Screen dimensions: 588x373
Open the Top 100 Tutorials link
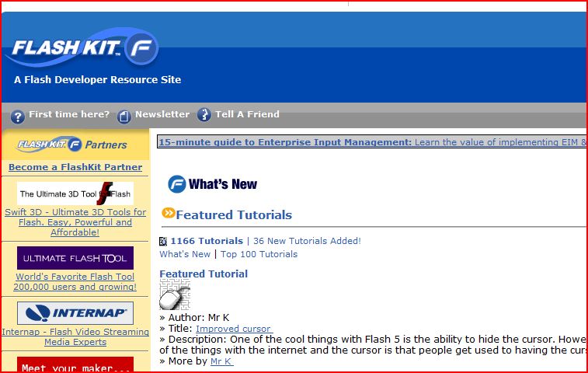259,254
